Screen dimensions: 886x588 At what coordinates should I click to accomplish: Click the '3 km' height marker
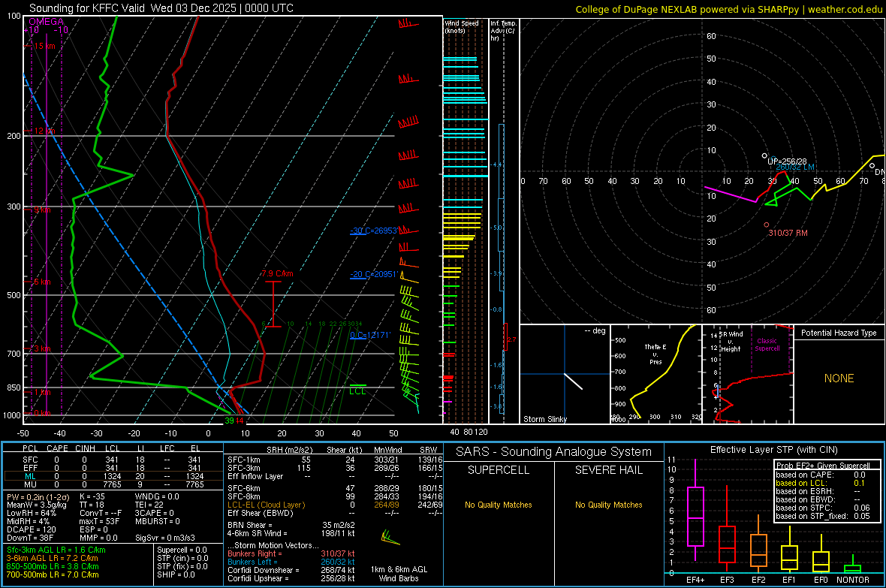42,348
